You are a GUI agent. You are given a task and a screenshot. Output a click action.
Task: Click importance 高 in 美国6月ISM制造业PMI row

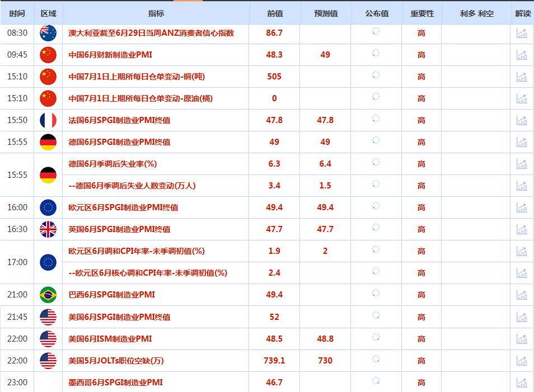coord(421,339)
